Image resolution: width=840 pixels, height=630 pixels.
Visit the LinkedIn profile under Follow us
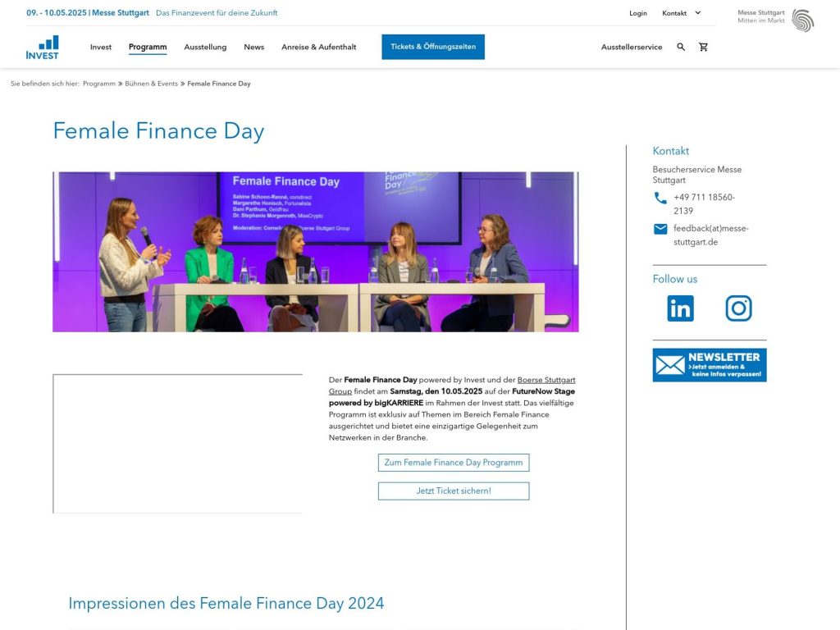click(679, 308)
